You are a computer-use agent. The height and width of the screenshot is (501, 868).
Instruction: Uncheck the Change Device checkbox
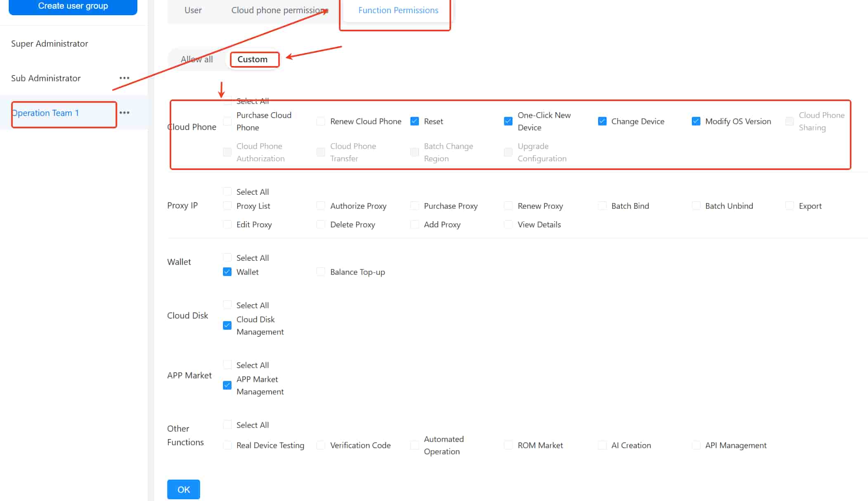click(x=602, y=121)
